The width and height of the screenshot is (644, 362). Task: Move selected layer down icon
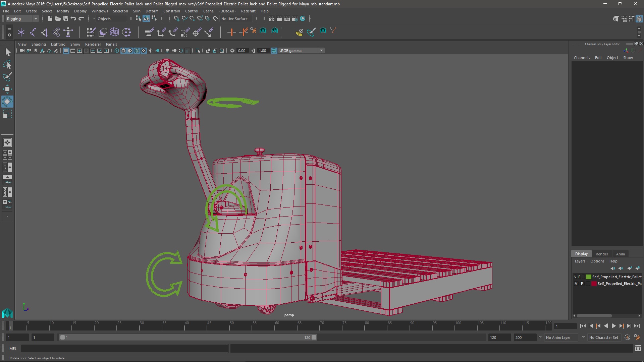pos(621,268)
